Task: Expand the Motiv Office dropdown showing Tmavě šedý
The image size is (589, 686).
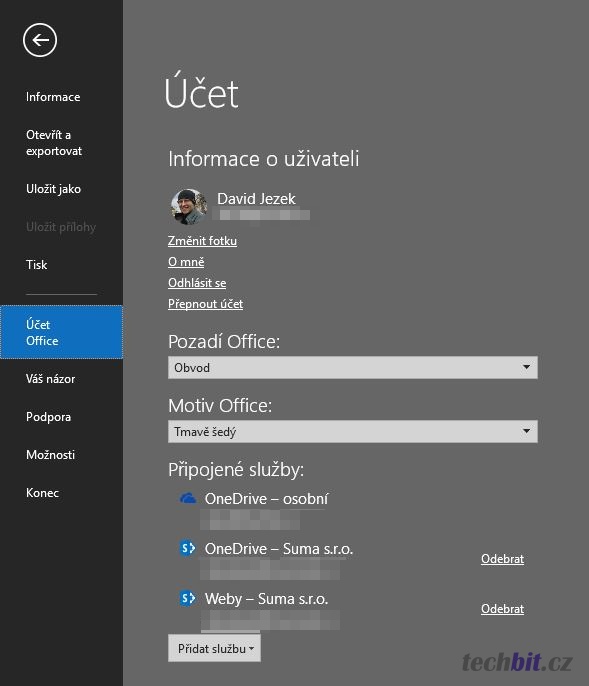Action: 353,431
